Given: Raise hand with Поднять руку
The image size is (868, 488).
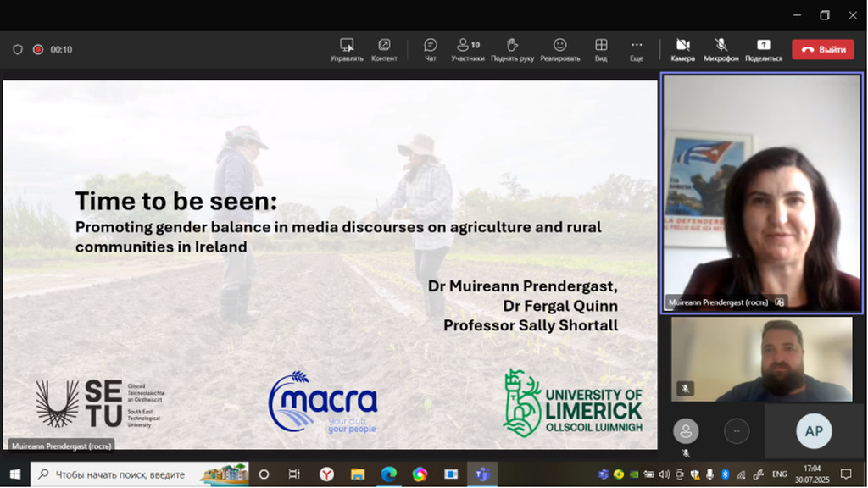Looking at the screenshot, I should click(x=512, y=49).
